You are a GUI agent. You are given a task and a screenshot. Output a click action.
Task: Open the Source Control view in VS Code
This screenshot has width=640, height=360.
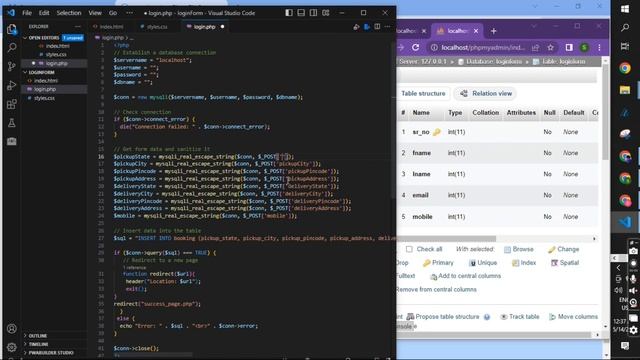pyautogui.click(x=12, y=67)
